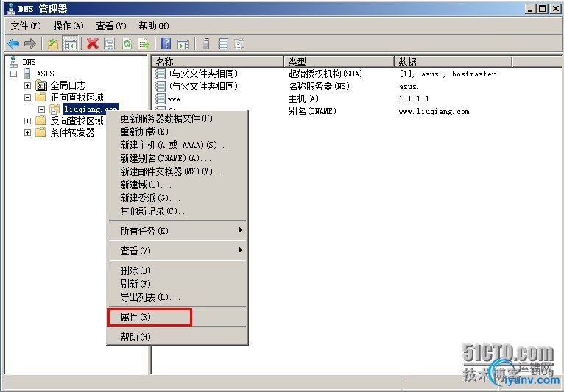Toggle the Show/Hide action pane icon

[x=183, y=44]
